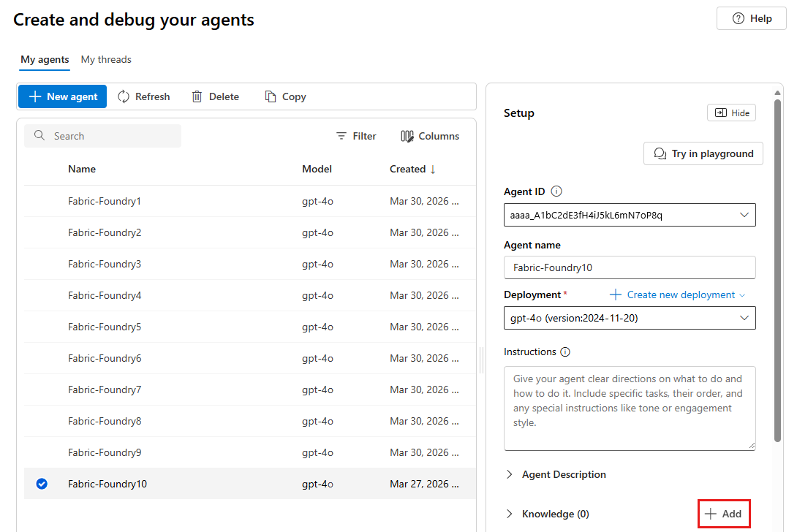The height and width of the screenshot is (532, 797).
Task: Sort by the Name column header
Action: click(x=82, y=170)
